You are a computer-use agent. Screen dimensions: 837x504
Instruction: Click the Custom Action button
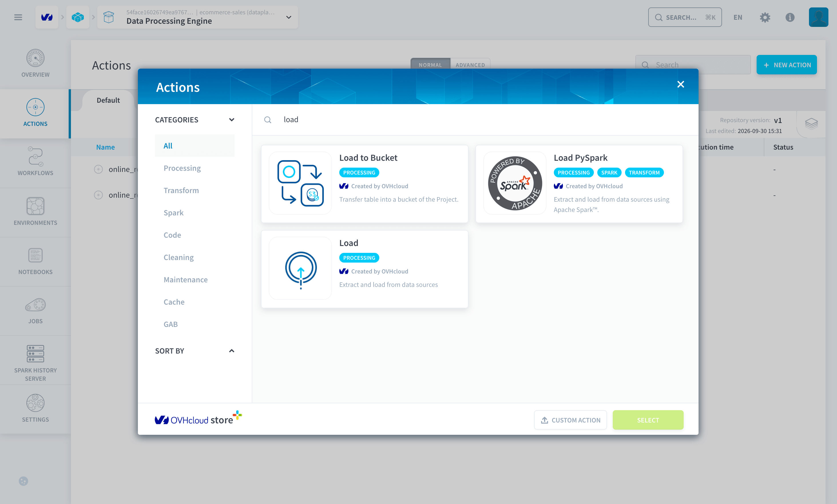pos(570,420)
